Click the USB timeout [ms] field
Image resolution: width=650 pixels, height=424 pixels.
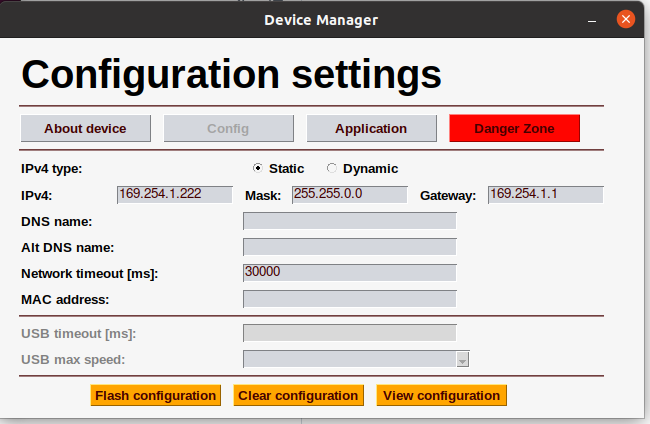coord(349,333)
